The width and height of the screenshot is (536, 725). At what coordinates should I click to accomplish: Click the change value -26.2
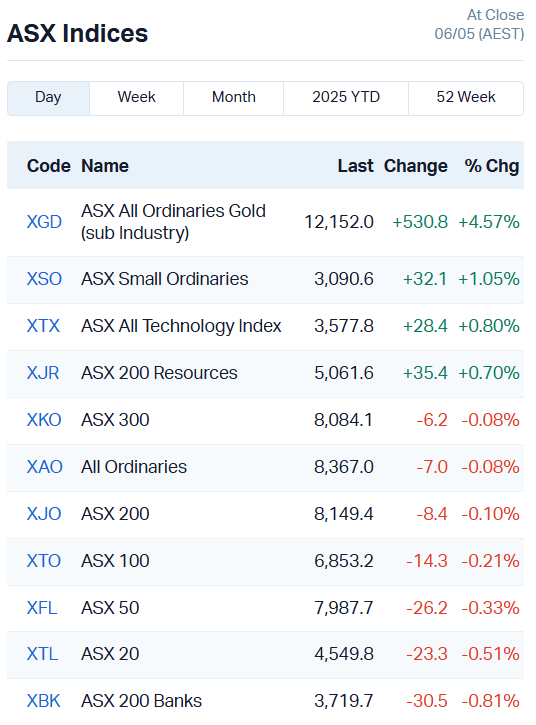point(427,608)
